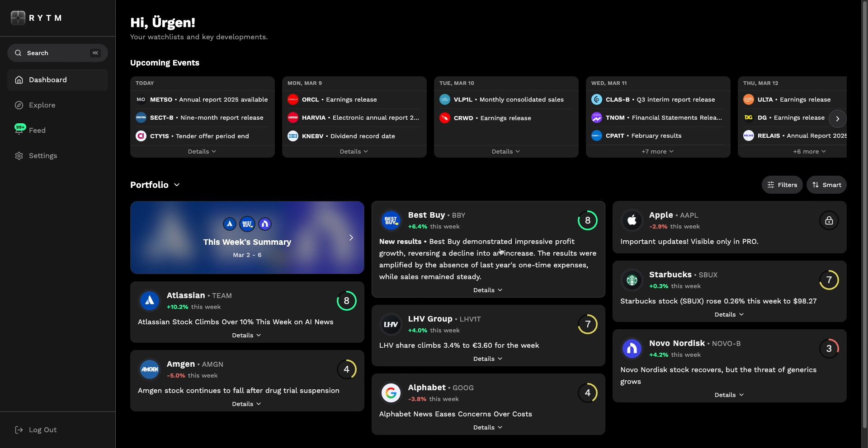Click the RELAIS company icon
This screenshot has height=448, width=868.
[x=749, y=135]
